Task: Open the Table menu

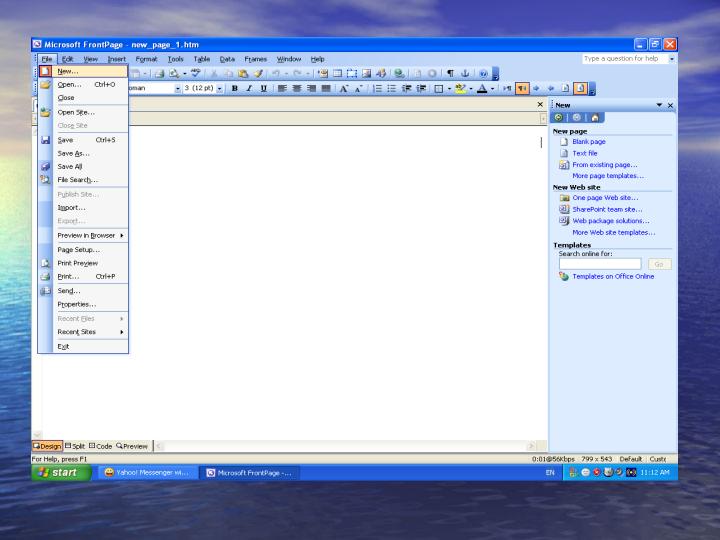Action: click(x=202, y=59)
